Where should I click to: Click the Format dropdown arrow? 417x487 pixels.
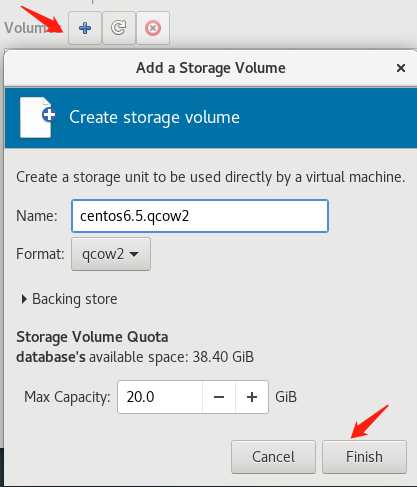(x=134, y=254)
